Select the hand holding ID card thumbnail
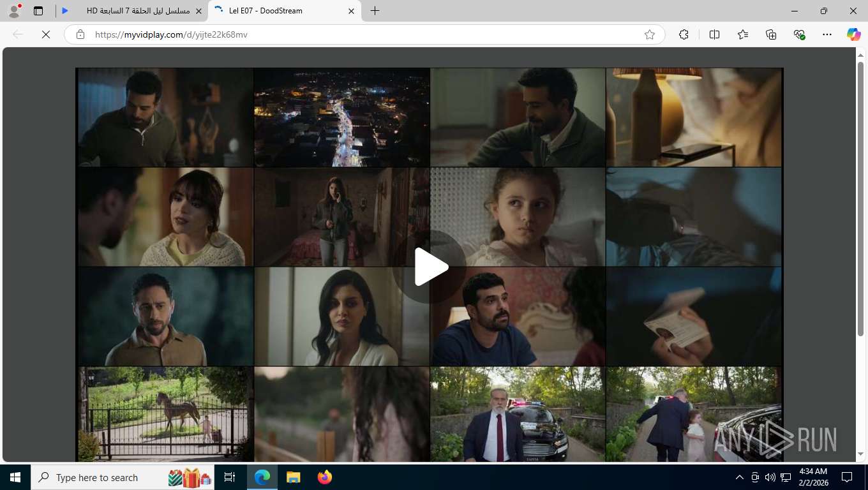This screenshot has width=868, height=490. (694, 316)
